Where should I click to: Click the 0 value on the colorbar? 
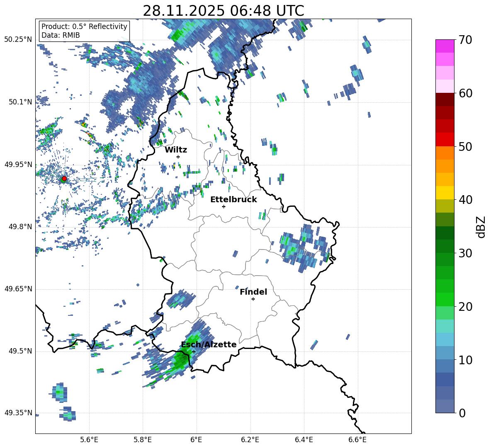[462, 413]
